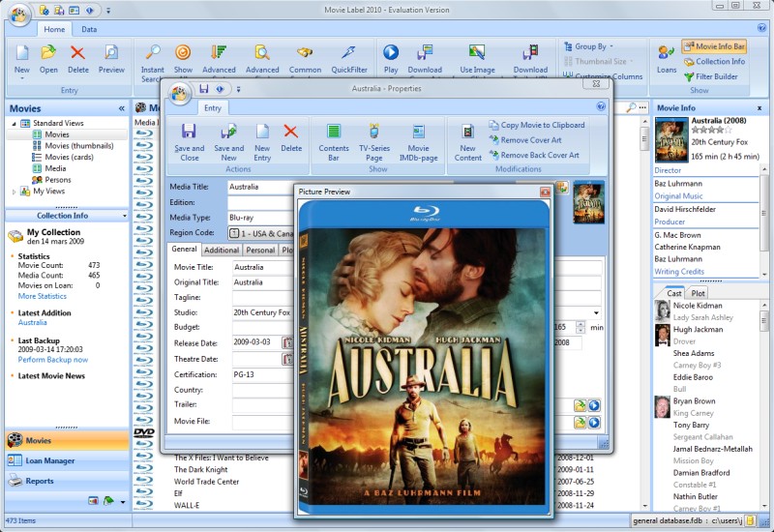The height and width of the screenshot is (532, 774).
Task: Show the Contents Bar in Properties window
Action: click(333, 142)
